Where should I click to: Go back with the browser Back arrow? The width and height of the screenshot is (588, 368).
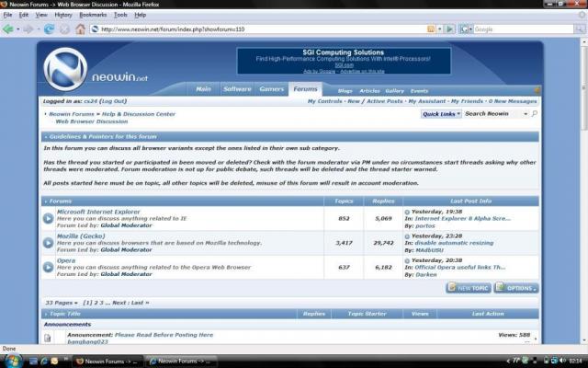(x=8, y=29)
